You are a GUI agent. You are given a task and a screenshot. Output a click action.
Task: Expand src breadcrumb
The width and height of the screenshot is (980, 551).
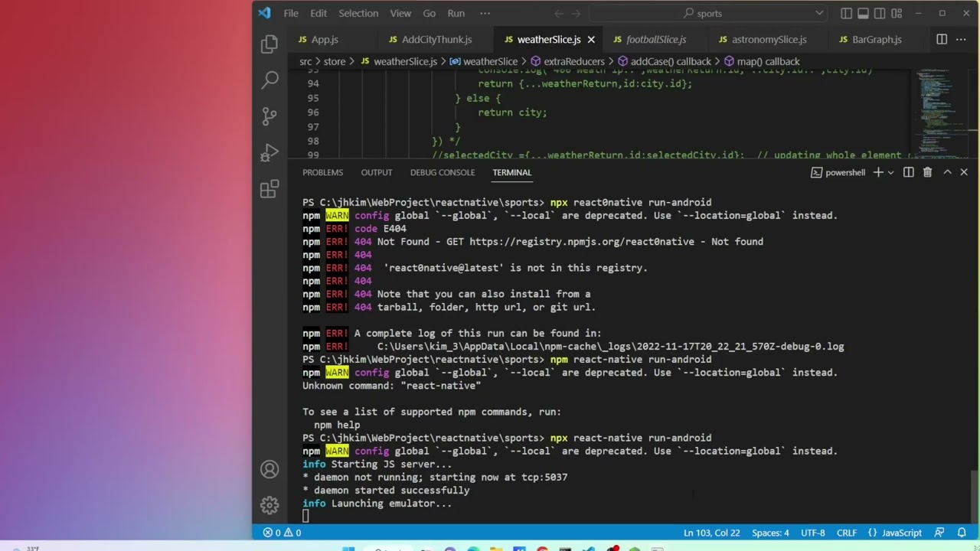click(305, 61)
